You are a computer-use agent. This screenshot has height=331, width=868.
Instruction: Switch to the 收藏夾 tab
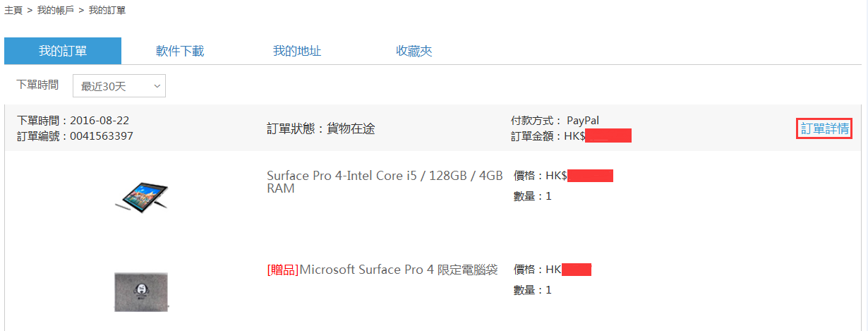pyautogui.click(x=414, y=51)
